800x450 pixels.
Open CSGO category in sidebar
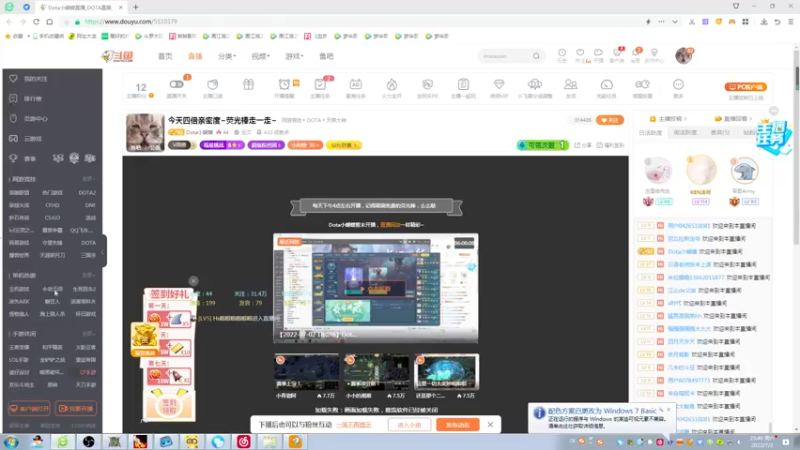point(52,218)
